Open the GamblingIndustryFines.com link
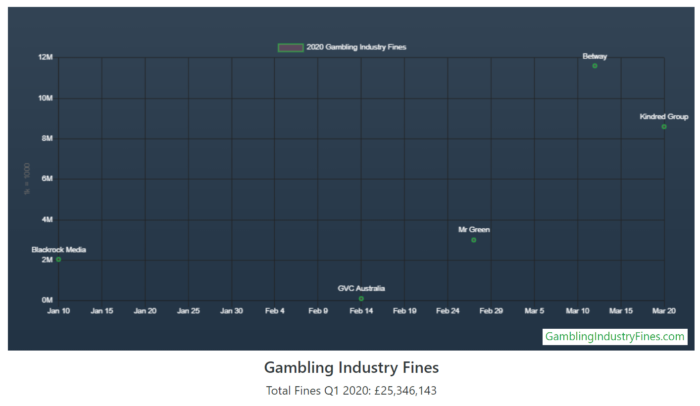Viewport: 700px width, 406px height. pos(615,337)
